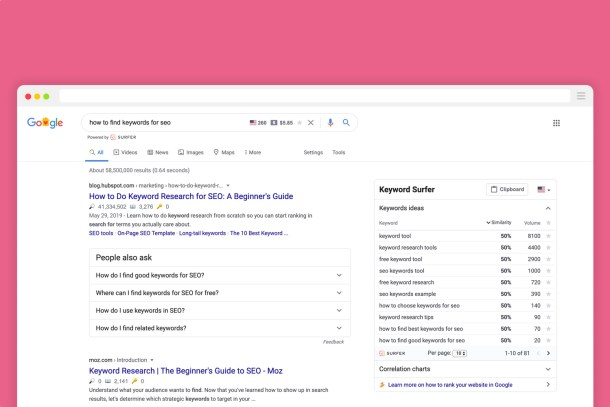Click the Feedback link below People also ask
610x407 pixels.
coord(333,342)
